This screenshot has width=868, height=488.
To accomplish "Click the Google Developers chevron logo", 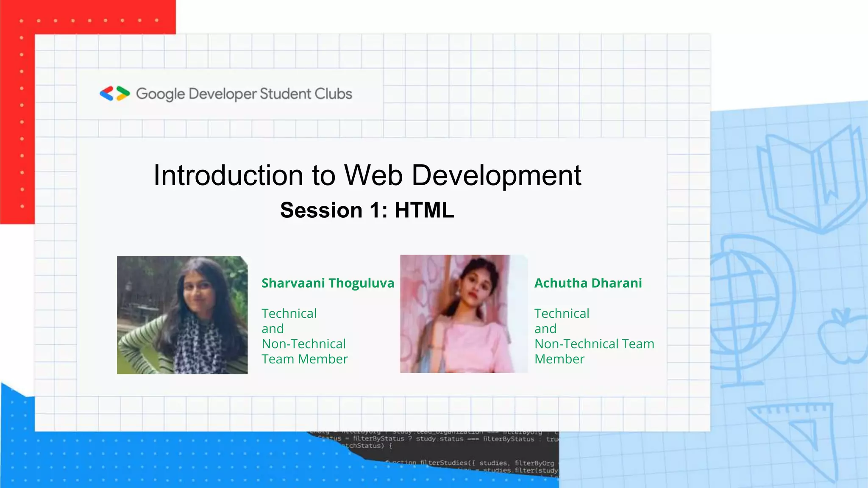I will click(x=114, y=94).
